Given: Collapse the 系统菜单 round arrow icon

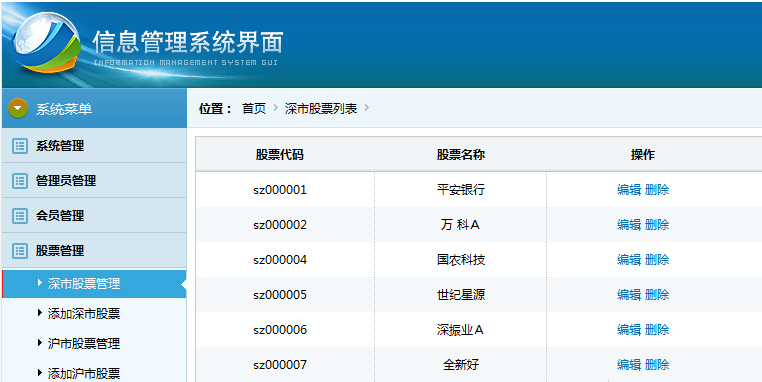Looking at the screenshot, I should click(x=18, y=108).
